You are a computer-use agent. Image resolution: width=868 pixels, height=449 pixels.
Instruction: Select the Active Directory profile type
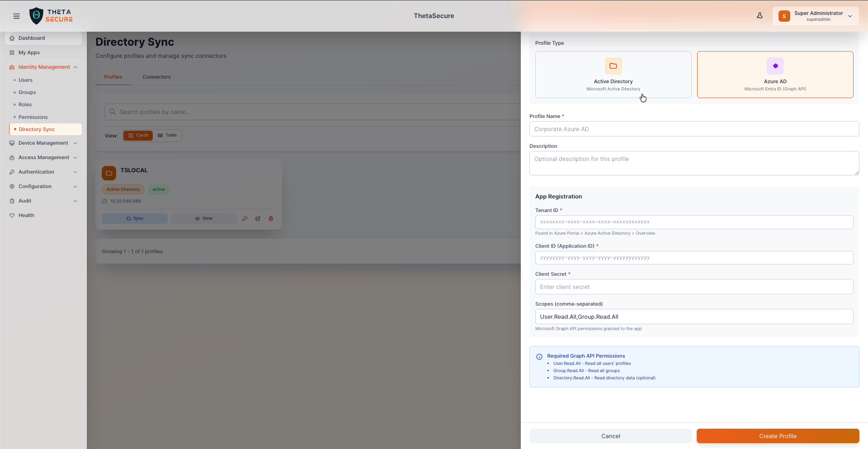613,75
